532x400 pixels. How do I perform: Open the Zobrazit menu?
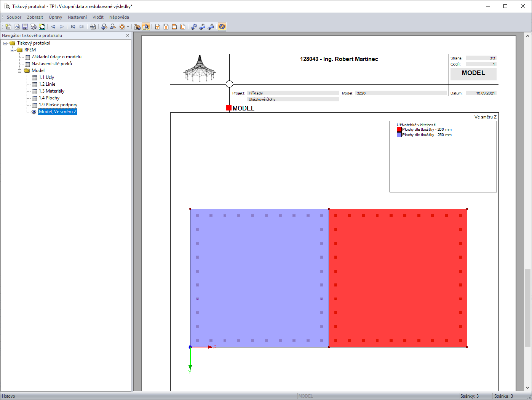pos(35,17)
